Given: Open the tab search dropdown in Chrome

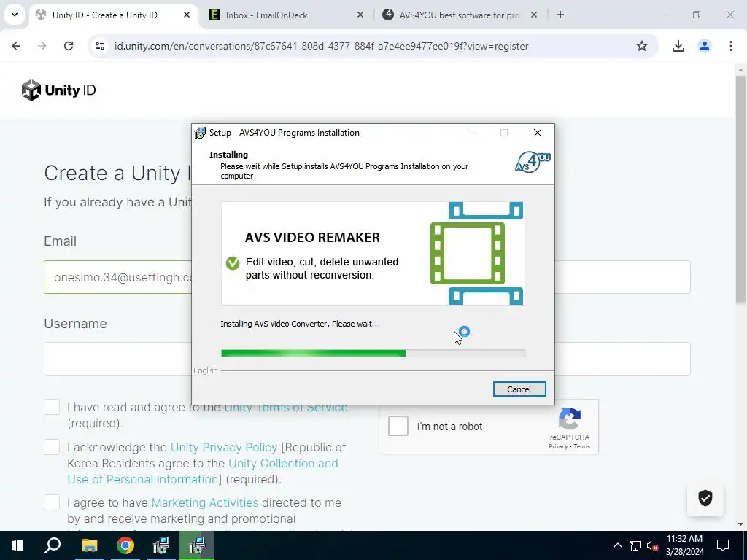Looking at the screenshot, I should (x=15, y=15).
